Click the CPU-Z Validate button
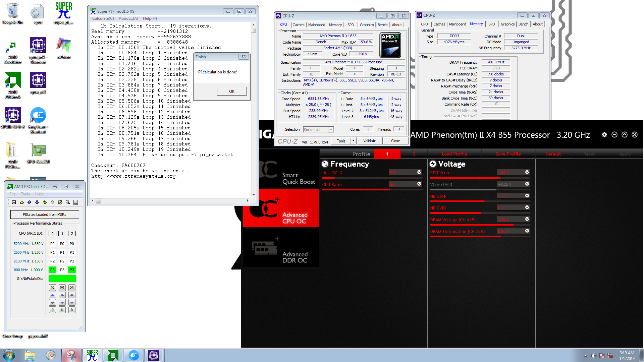644x362 pixels. (369, 141)
